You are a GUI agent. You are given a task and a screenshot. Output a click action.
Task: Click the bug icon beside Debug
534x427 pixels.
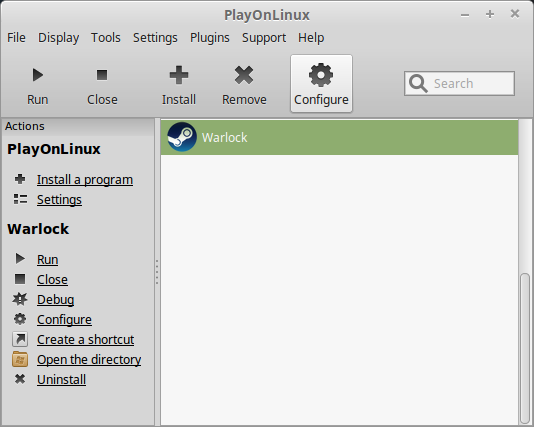coord(20,299)
